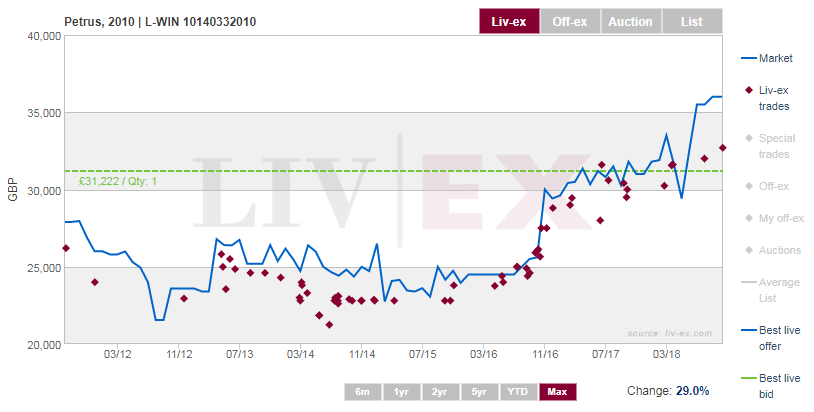Switch to the Liv-ex tab
The image size is (814, 412).
[x=509, y=21]
